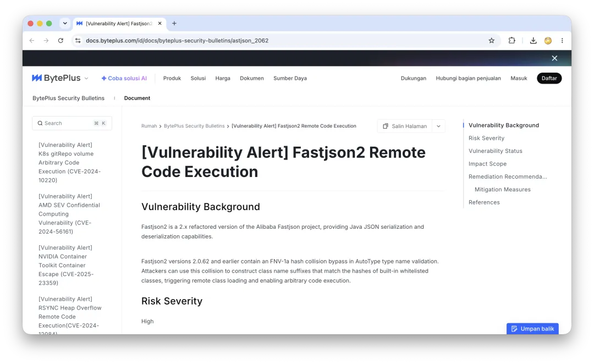Open K8s gitRepo volume vulnerability alert

(x=70, y=163)
